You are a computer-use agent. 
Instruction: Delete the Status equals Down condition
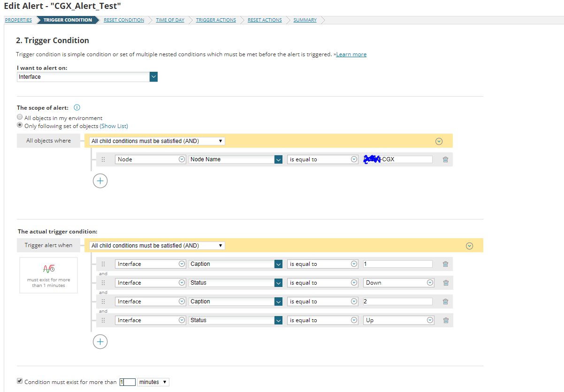445,283
